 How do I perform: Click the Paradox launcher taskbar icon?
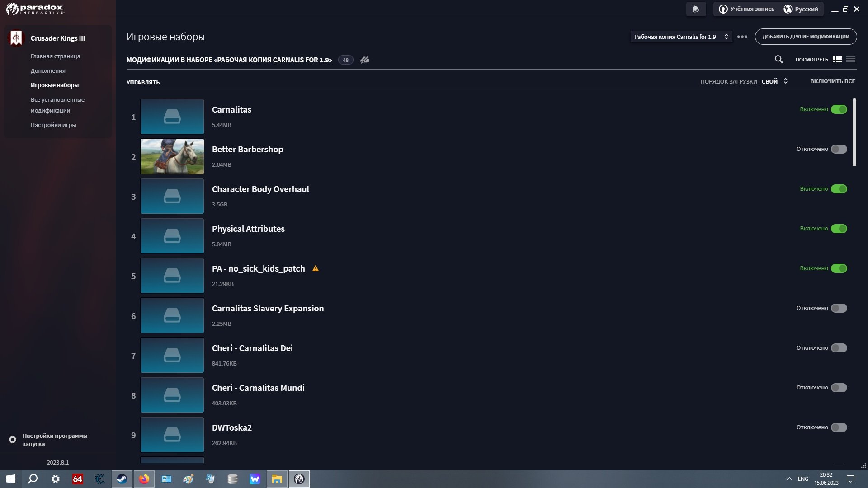click(299, 479)
